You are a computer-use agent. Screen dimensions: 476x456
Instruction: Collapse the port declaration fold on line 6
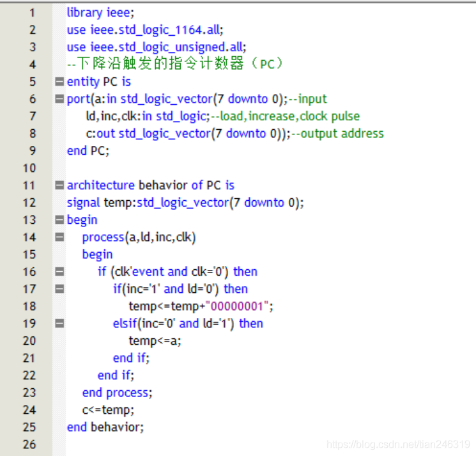tap(59, 98)
